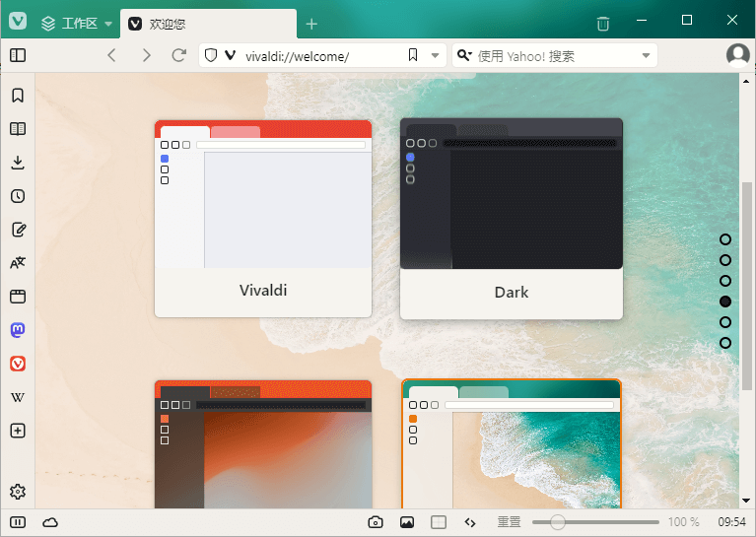The height and width of the screenshot is (537, 756).
Task: Click the 100 % zoom value
Action: [683, 522]
